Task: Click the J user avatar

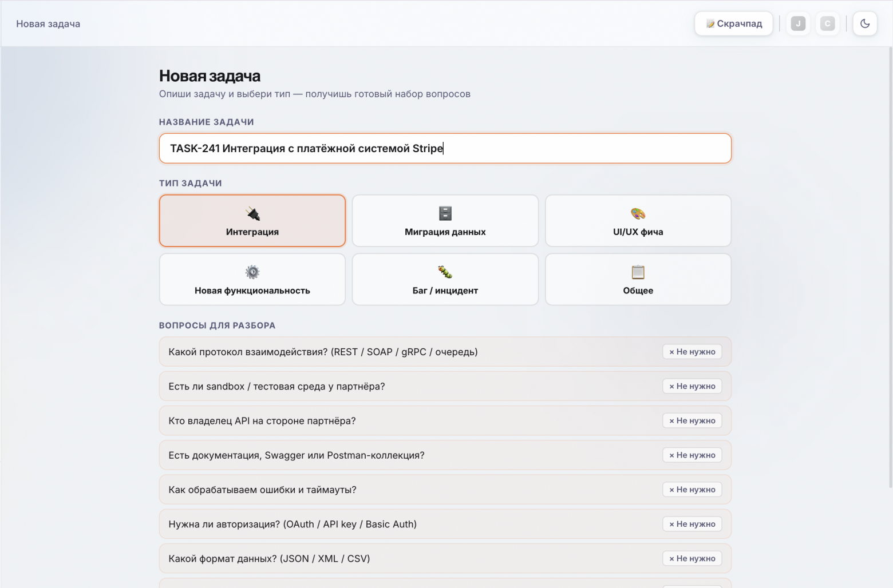Action: tap(798, 23)
